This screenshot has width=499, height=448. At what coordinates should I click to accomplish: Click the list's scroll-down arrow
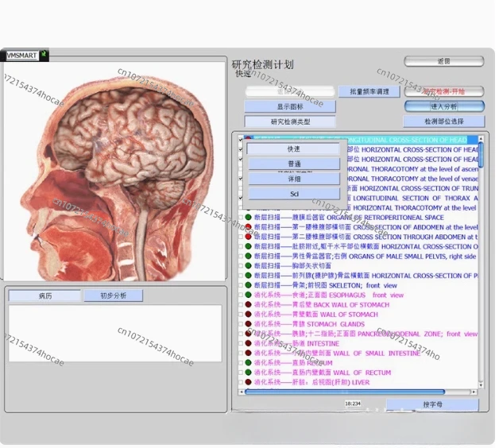(481, 385)
